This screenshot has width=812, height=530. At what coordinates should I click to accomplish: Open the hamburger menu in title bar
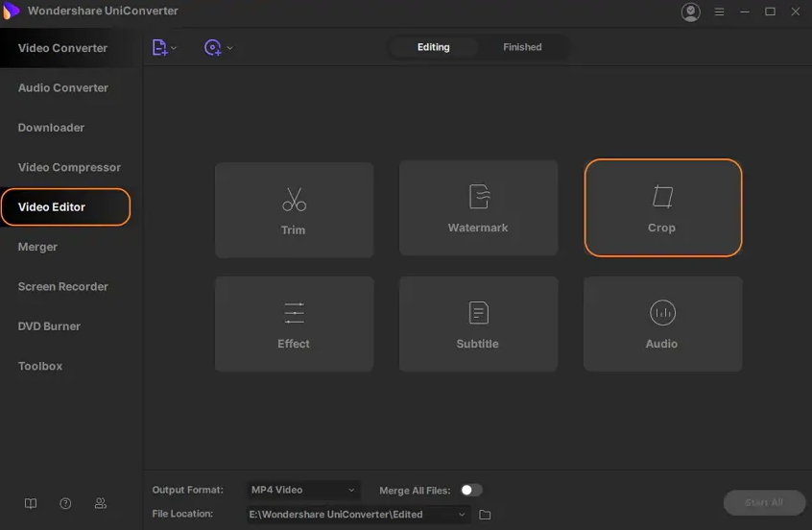[x=720, y=12]
